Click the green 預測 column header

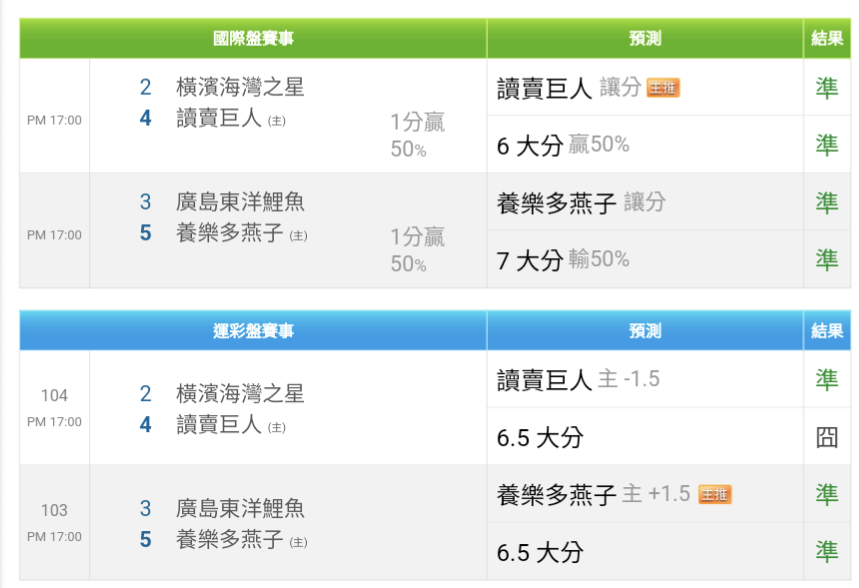click(645, 38)
